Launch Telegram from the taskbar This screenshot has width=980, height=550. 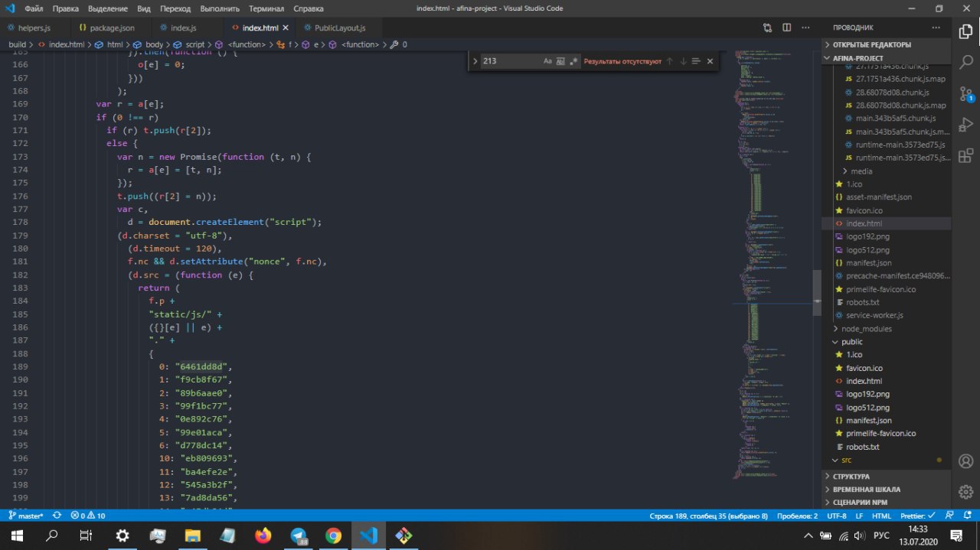tap(299, 535)
